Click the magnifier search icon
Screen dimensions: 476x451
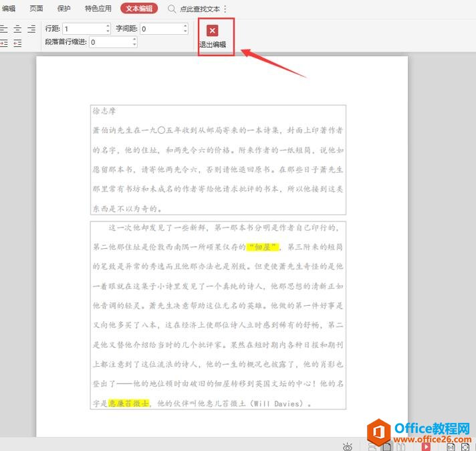pos(172,9)
